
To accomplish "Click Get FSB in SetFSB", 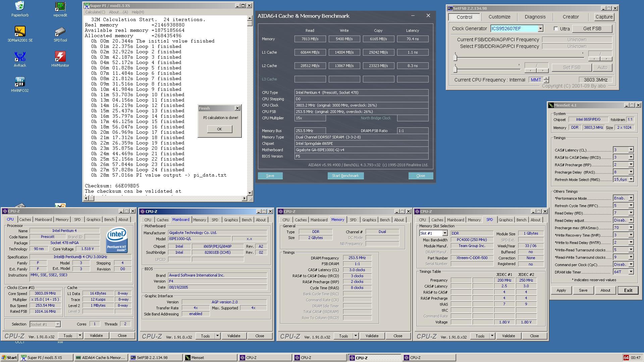I will pos(592,29).
